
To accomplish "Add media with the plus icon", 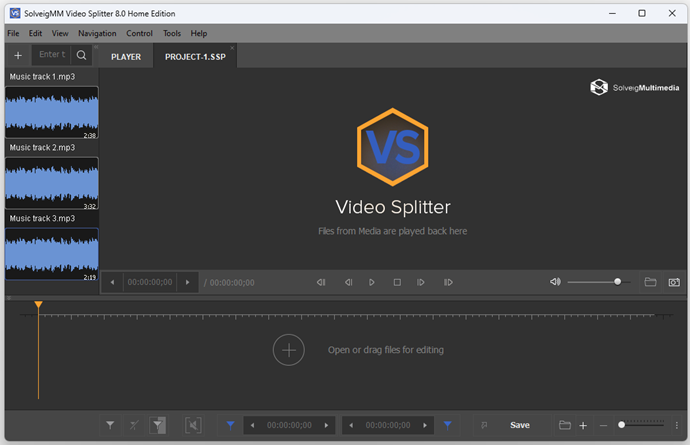I will (18, 55).
